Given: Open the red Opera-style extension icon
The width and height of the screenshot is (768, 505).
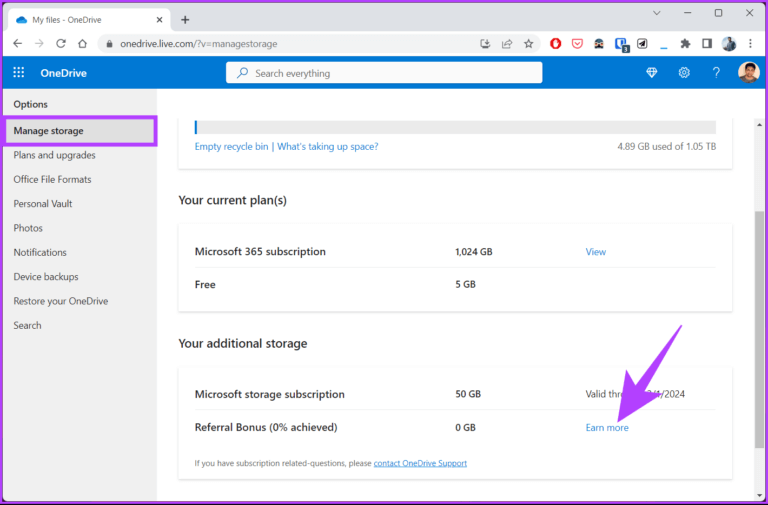Looking at the screenshot, I should [555, 44].
